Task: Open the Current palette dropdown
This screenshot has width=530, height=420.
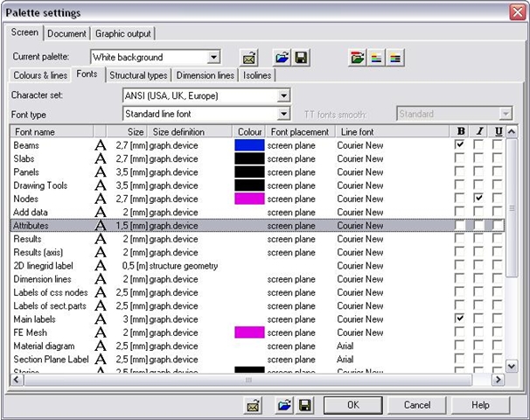Action: tap(214, 58)
